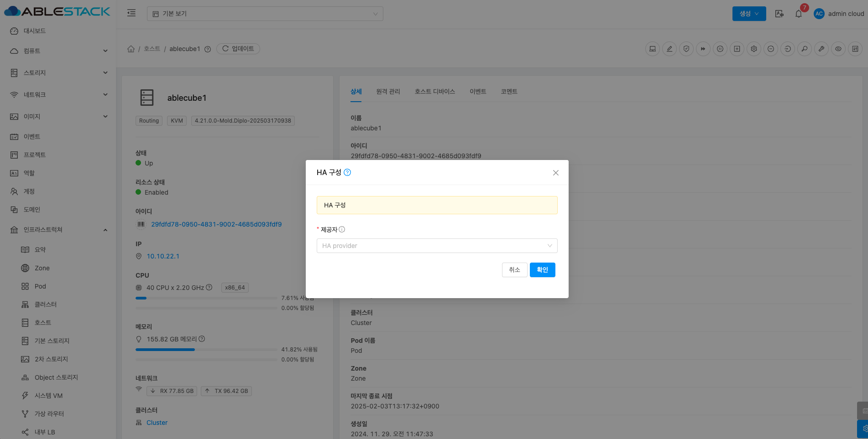Click the language translation icon in header
868x439 pixels.
click(x=779, y=14)
